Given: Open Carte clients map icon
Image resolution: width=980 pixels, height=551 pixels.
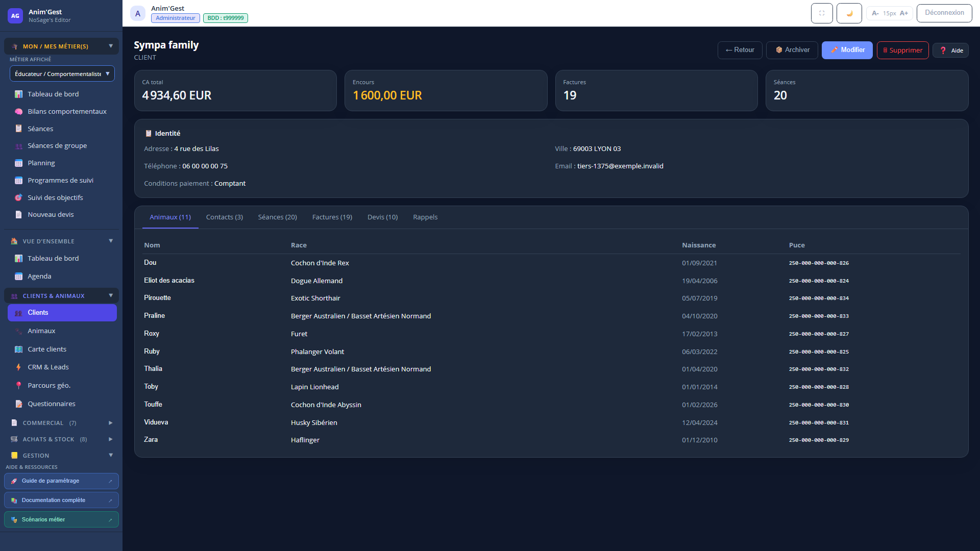Looking at the screenshot, I should (19, 349).
